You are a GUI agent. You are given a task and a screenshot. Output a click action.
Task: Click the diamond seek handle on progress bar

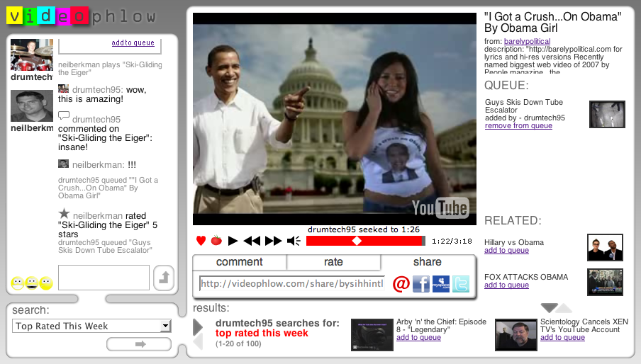pyautogui.click(x=357, y=241)
